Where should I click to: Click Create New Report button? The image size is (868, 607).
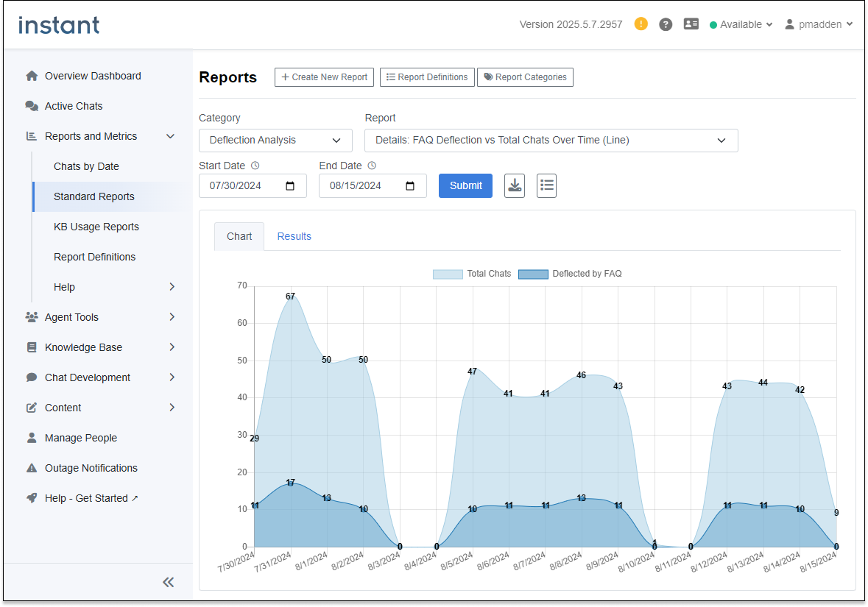[325, 77]
